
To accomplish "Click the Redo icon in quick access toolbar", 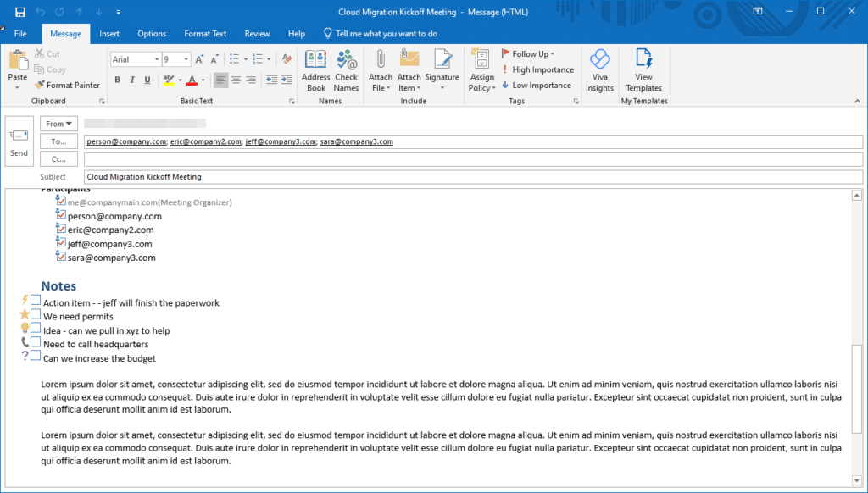I will 59,12.
